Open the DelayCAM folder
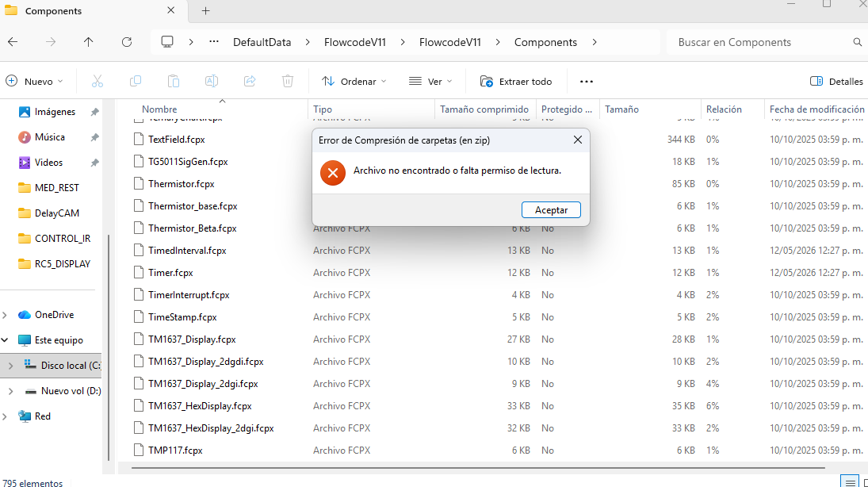This screenshot has height=487, width=868. point(48,213)
